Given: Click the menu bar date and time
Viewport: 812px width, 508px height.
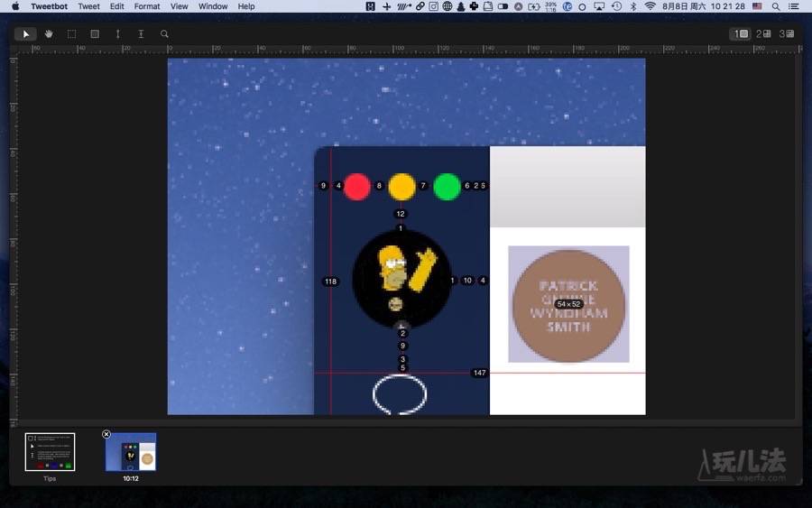Looking at the screenshot, I should (703, 6).
